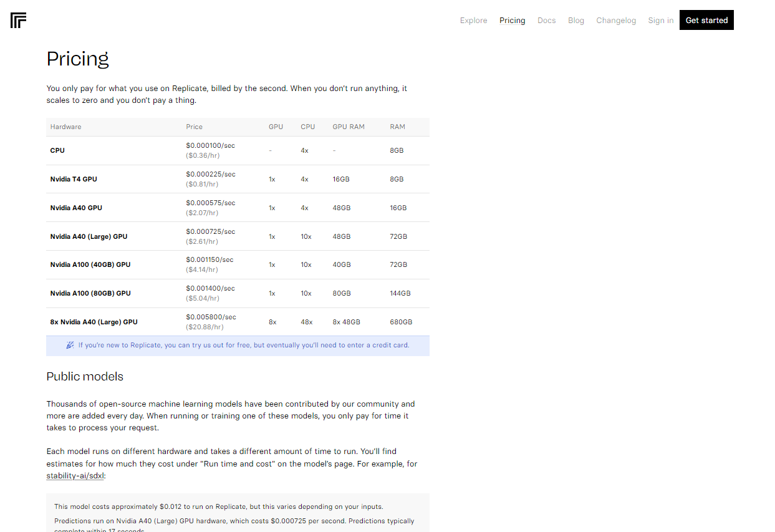Click the $0.001400/sec price
Screen dimensions: 775x532
[210, 288]
